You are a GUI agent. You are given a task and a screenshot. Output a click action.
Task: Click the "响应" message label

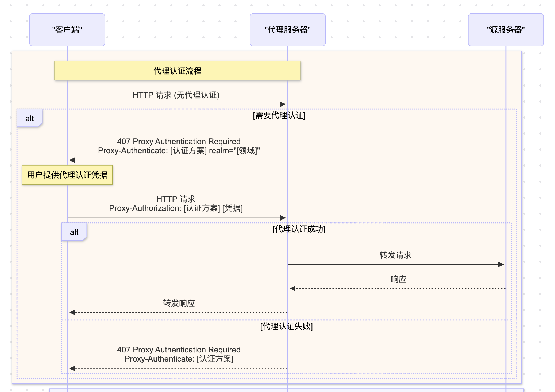398,279
